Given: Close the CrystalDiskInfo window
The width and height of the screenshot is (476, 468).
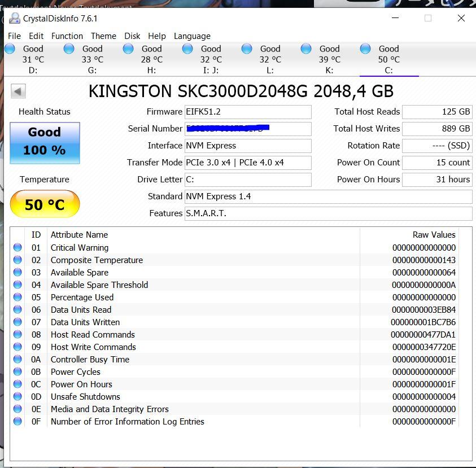Looking at the screenshot, I should coord(461,18).
